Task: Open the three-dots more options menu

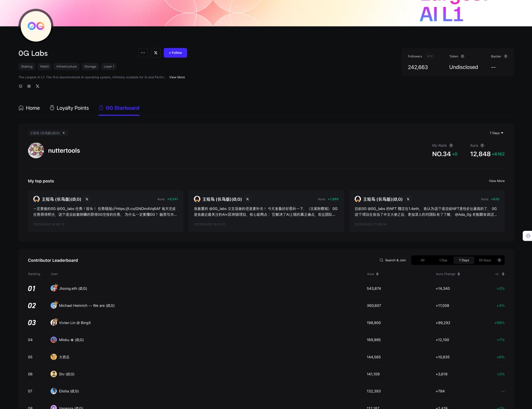Action: (143, 53)
